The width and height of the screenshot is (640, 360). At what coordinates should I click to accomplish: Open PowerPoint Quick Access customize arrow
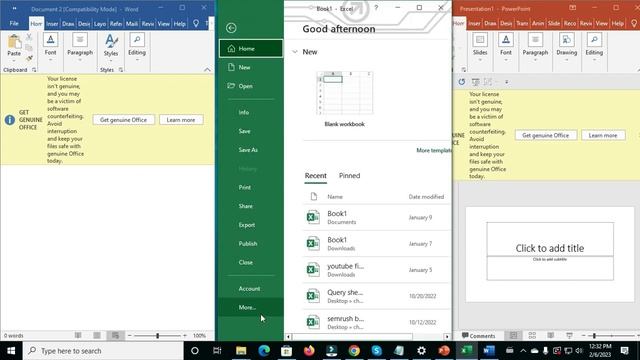507,82
